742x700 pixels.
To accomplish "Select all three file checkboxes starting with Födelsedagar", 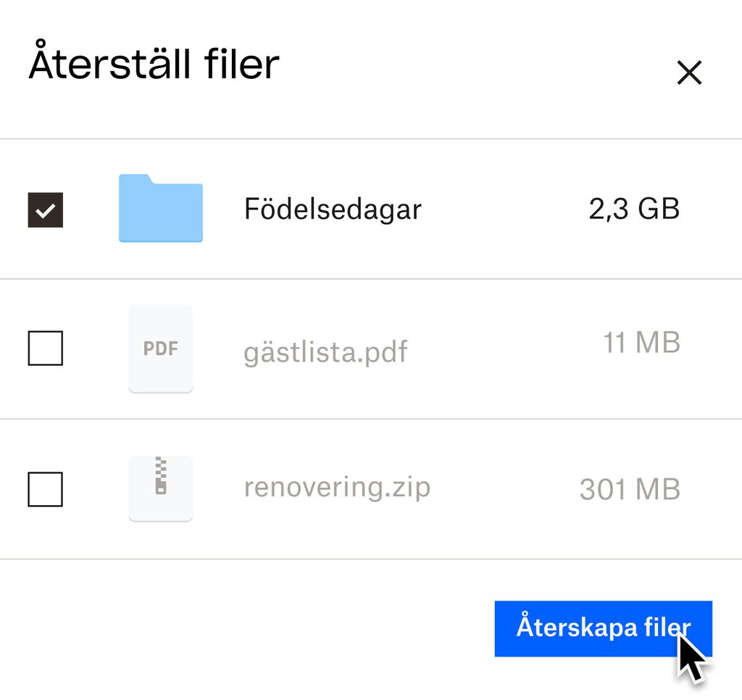I will click(45, 209).
